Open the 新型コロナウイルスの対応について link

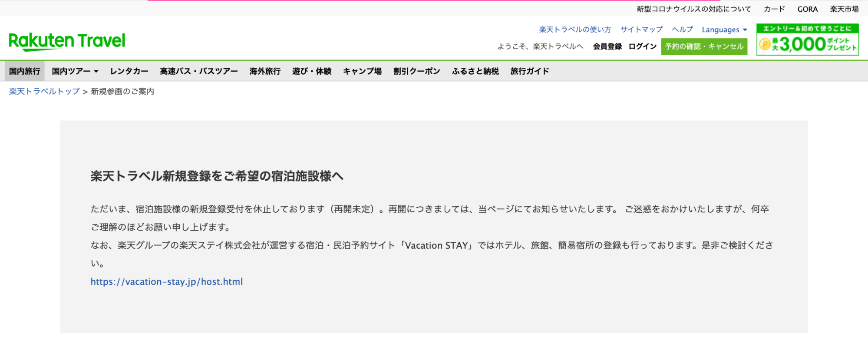point(693,9)
